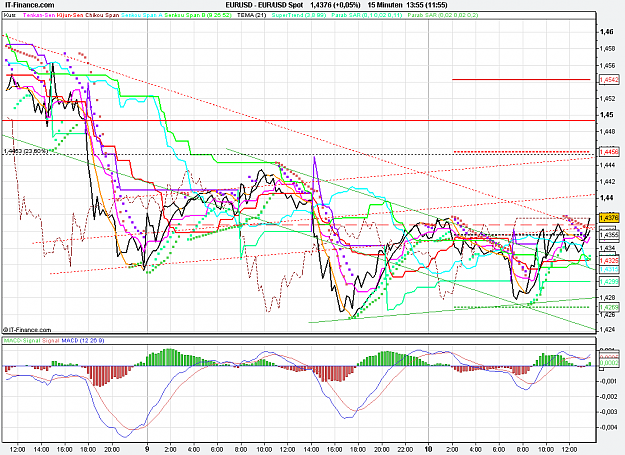
Task: Select the Parab SAR (0,1 0,02 0,11) legend
Action: (x=367, y=15)
